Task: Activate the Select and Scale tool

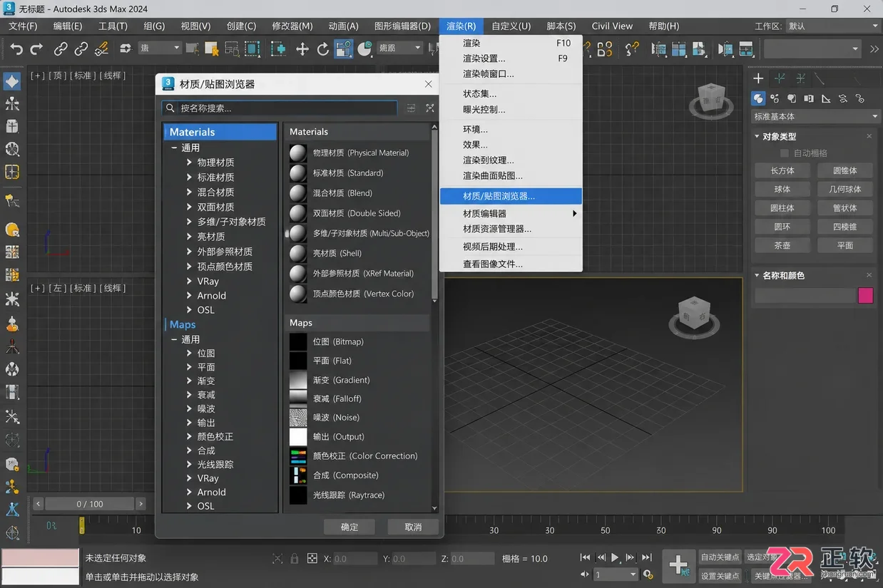Action: tap(344, 48)
